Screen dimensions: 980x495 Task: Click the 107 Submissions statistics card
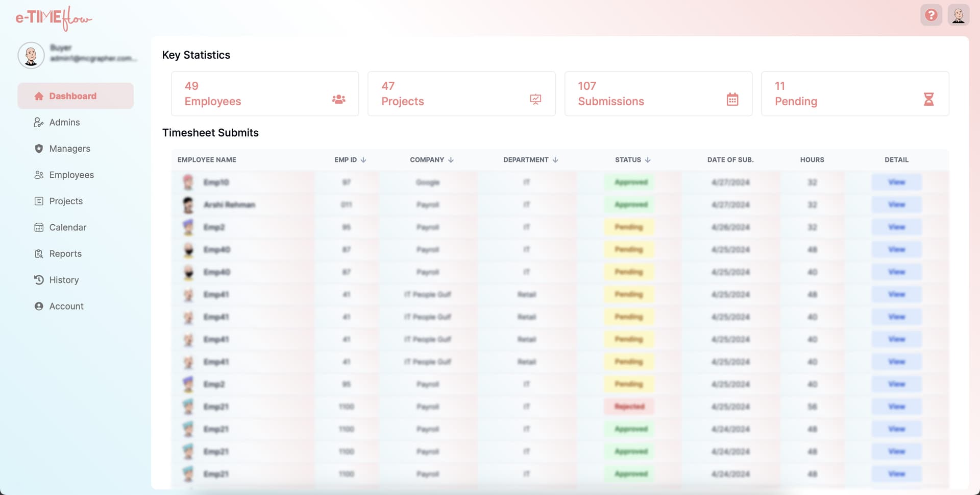coord(658,93)
